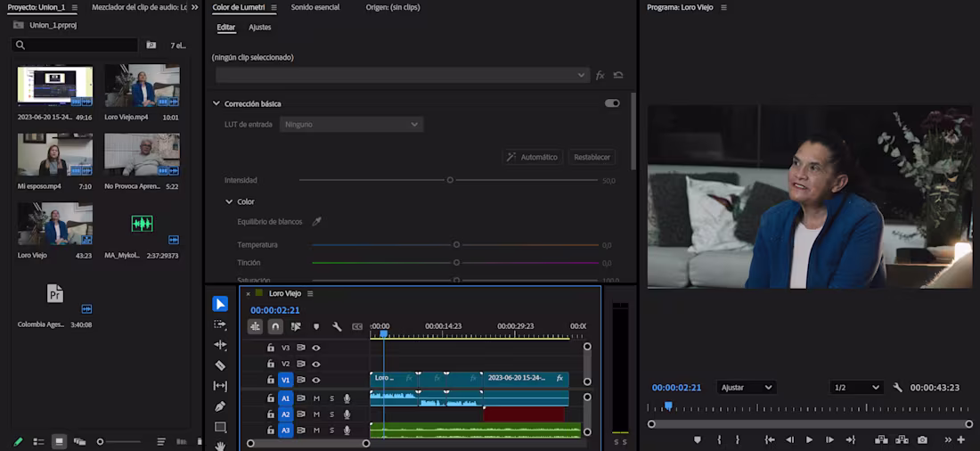Open timeline display settings wrench
980x451 pixels.
pos(337,326)
